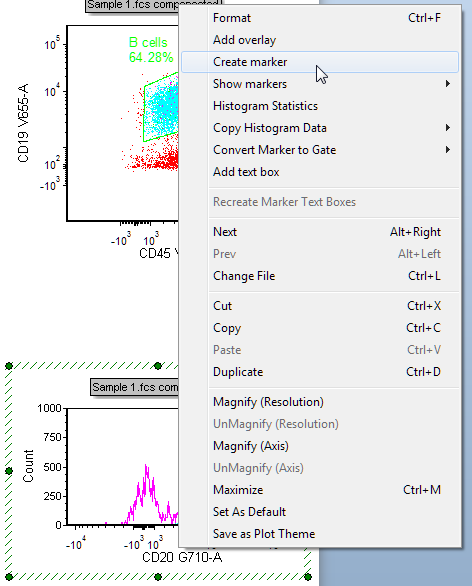Screen dimensions: 472x586
Task: Choose Cut from the menu
Action: pyautogui.click(x=320, y=306)
